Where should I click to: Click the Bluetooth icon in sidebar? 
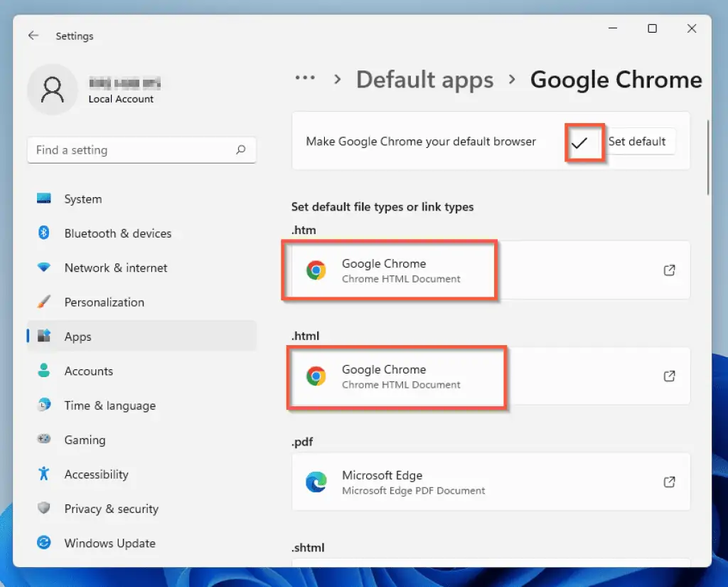pos(44,233)
